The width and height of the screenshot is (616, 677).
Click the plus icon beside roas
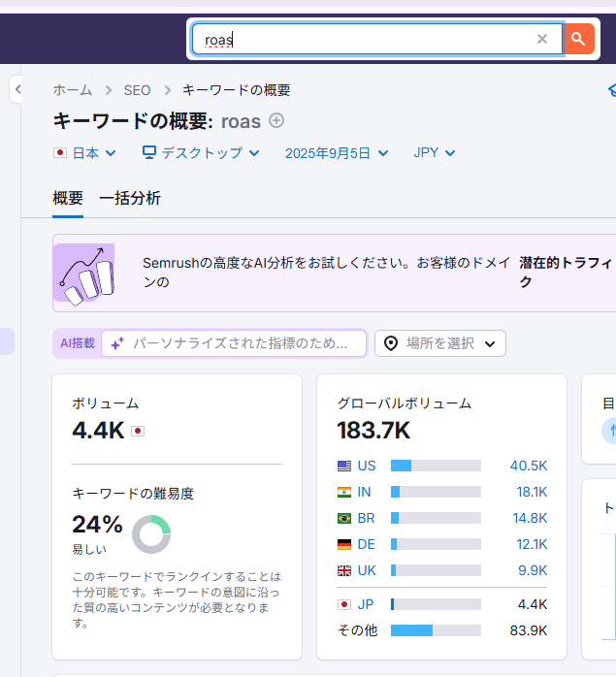[276, 120]
